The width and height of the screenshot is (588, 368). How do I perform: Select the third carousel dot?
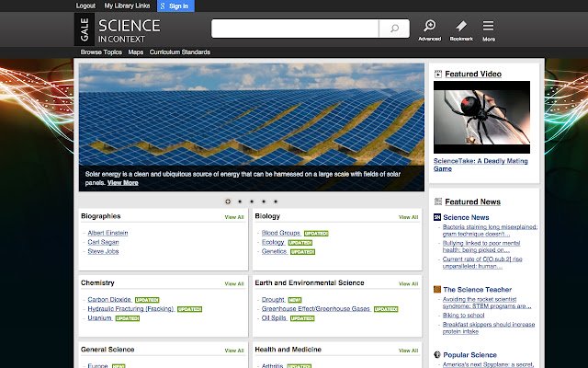tap(252, 201)
